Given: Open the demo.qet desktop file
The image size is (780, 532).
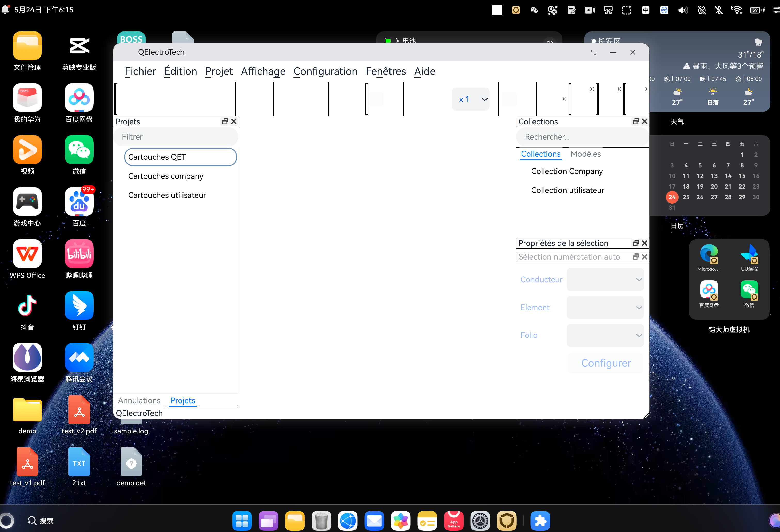Looking at the screenshot, I should (x=131, y=466).
